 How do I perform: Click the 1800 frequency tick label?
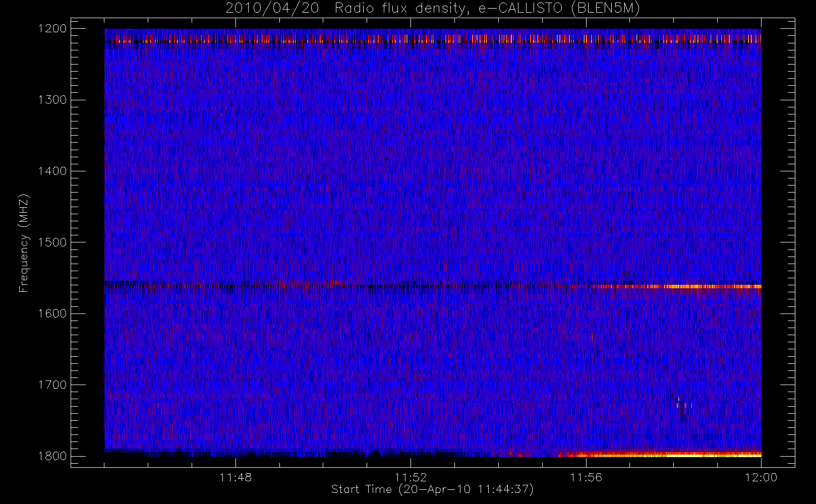point(52,456)
